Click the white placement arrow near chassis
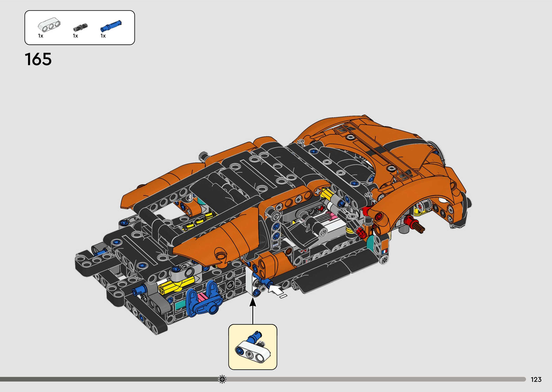Image resolution: width=552 pixels, height=392 pixels. click(275, 290)
